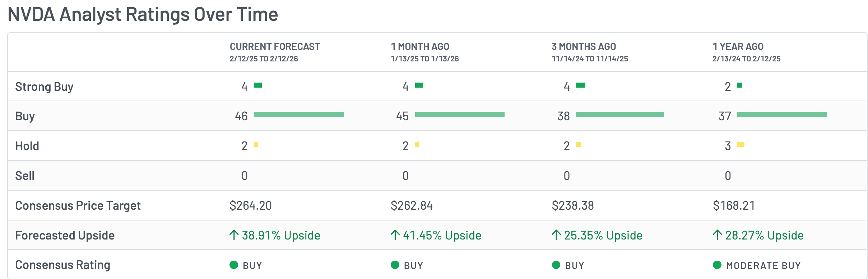Click the 38.91% Upside value
868x279 pixels.
(x=281, y=236)
